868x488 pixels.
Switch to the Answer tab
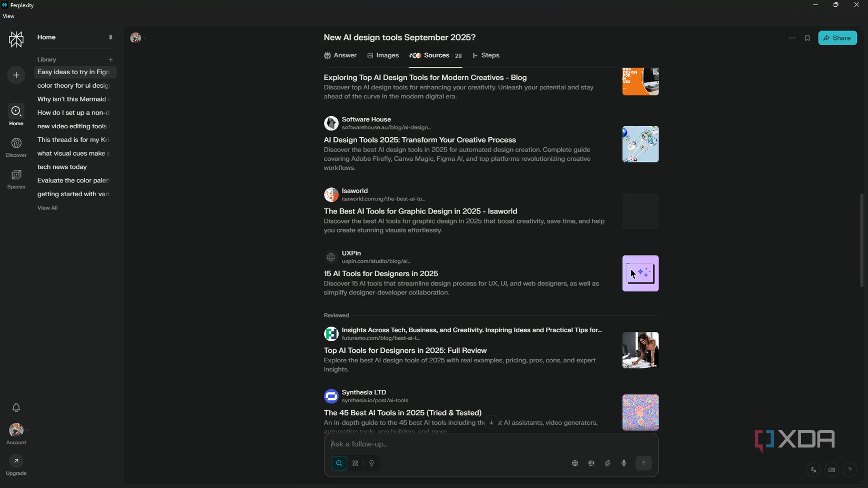click(340, 55)
